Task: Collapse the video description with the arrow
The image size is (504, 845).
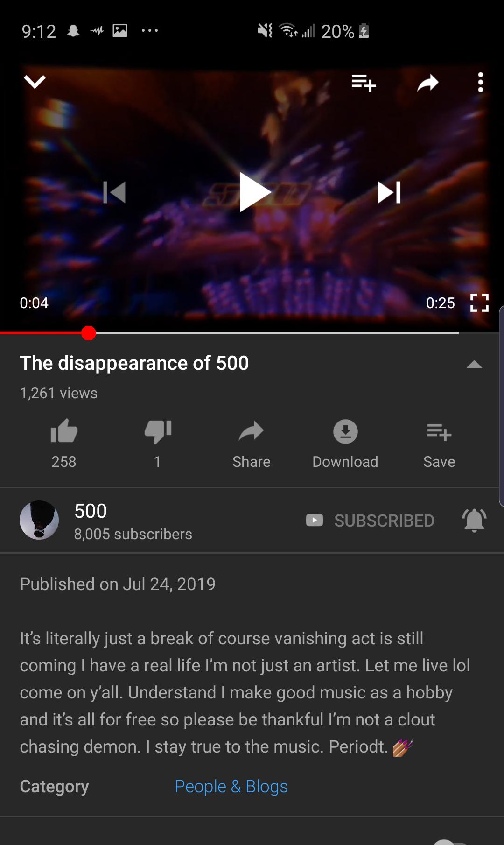Action: pos(474,364)
